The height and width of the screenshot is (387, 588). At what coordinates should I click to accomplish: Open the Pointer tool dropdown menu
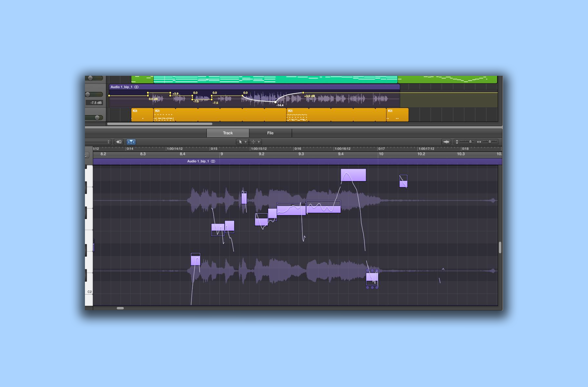click(242, 142)
